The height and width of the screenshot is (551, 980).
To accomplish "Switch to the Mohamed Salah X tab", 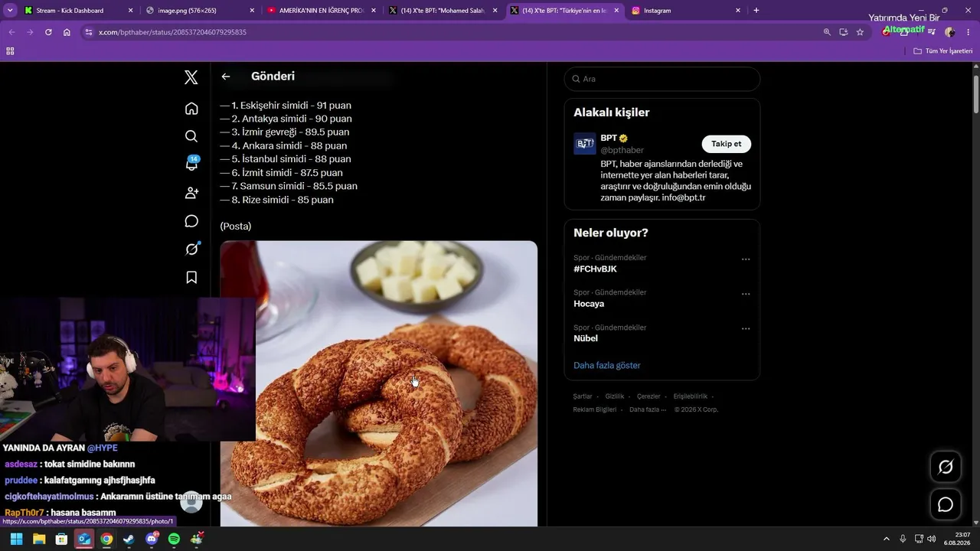I will point(443,11).
